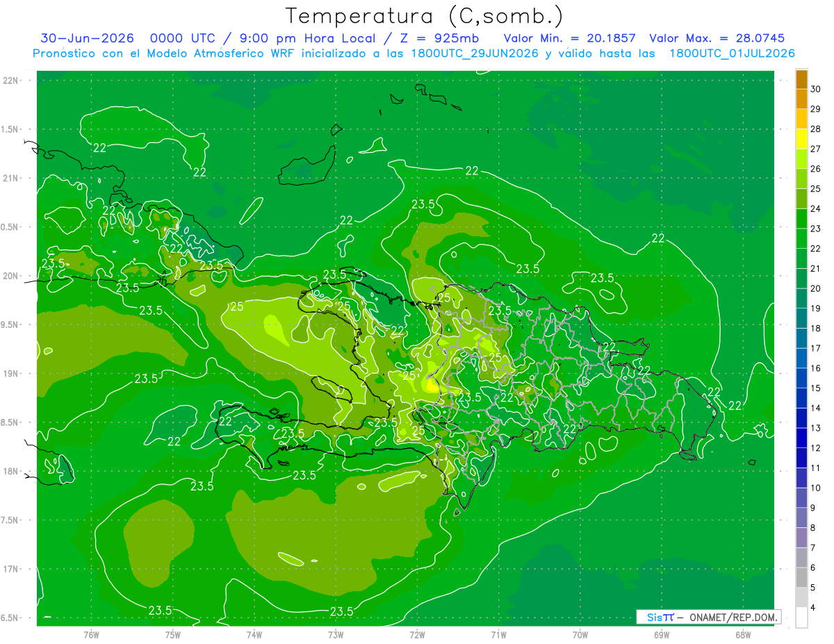834x644 pixels.
Task: Click the colorbar value label 24
Action: click(816, 209)
